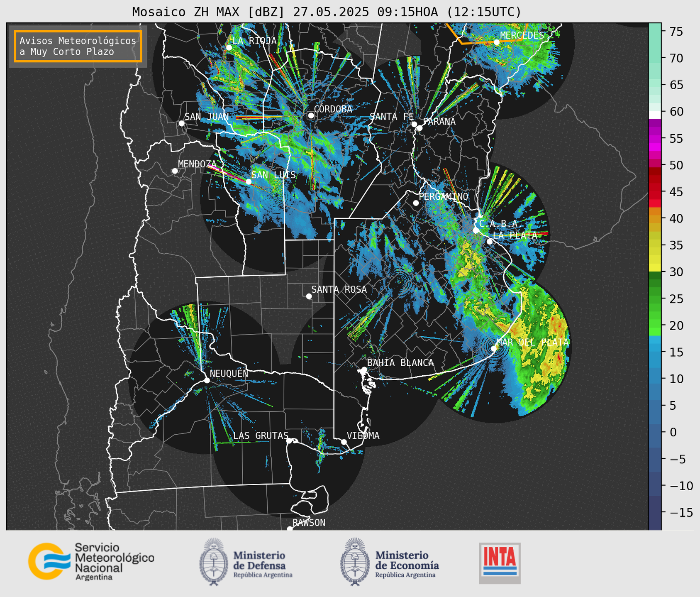Click the CÓRDOBA city marker dot
This screenshot has width=700, height=597.
tap(311, 115)
